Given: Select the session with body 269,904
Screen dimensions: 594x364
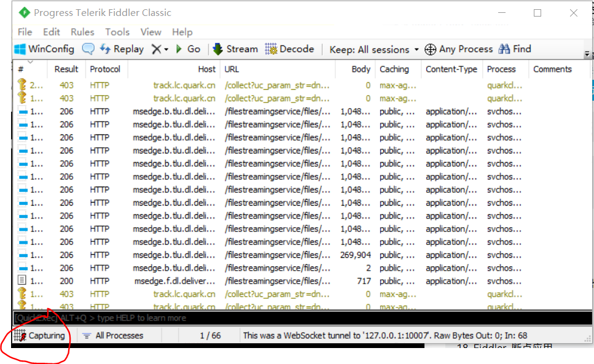Looking at the screenshot, I should pyautogui.click(x=246, y=255).
